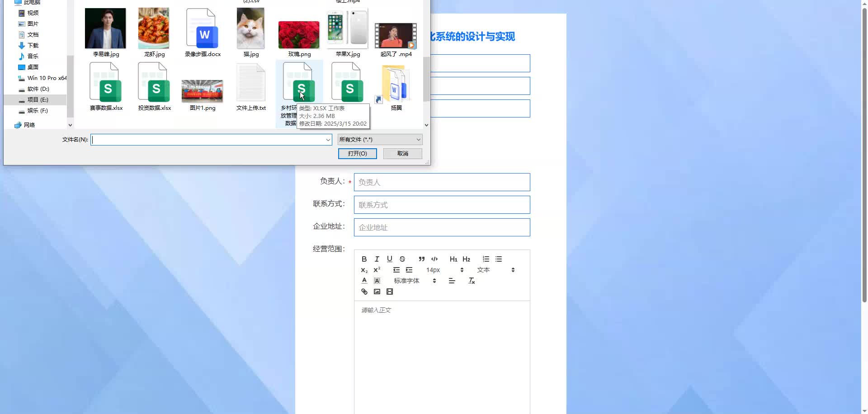Clear text formatting in the editor
Image resolution: width=868 pixels, height=414 pixels.
(x=471, y=281)
